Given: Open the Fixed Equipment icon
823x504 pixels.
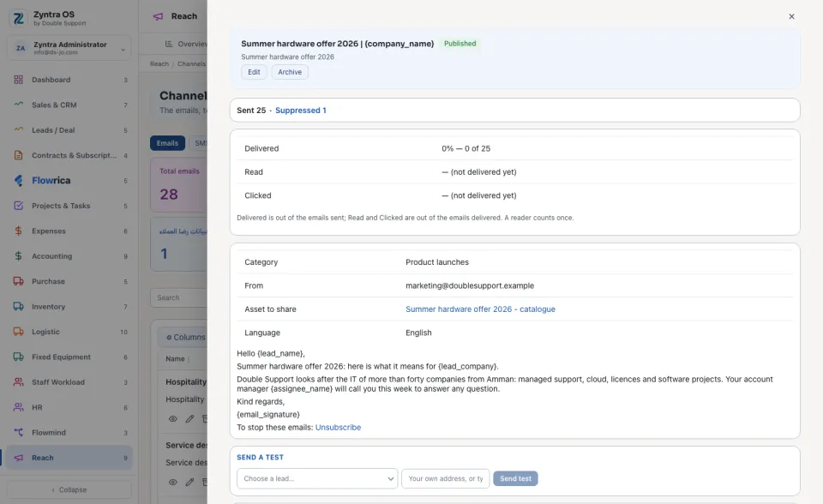Looking at the screenshot, I should click(x=18, y=357).
